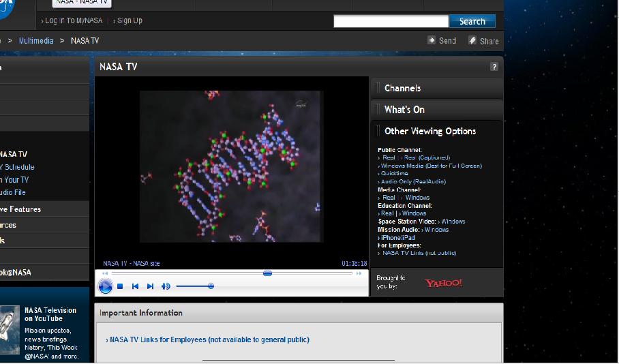Click the Share icon

(x=472, y=40)
